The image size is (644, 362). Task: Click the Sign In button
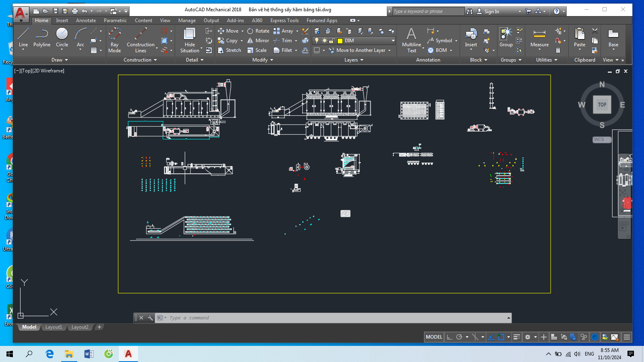pyautogui.click(x=488, y=11)
